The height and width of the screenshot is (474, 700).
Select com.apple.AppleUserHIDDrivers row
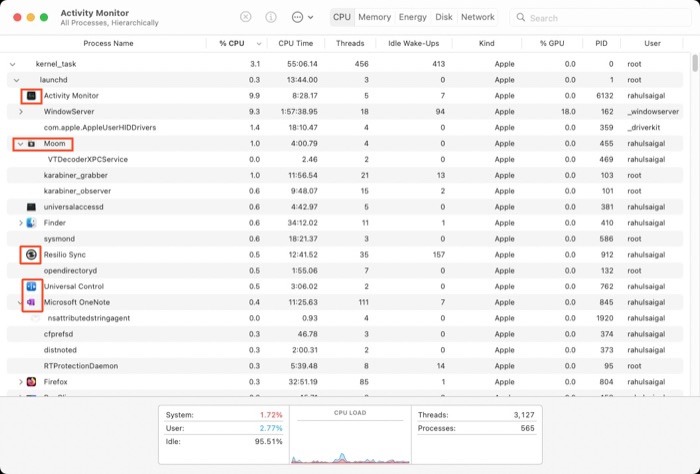point(345,128)
